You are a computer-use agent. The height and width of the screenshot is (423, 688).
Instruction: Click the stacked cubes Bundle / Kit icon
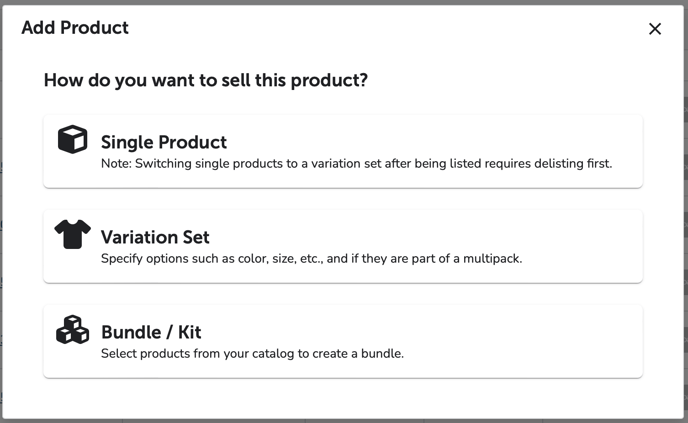[72, 330]
